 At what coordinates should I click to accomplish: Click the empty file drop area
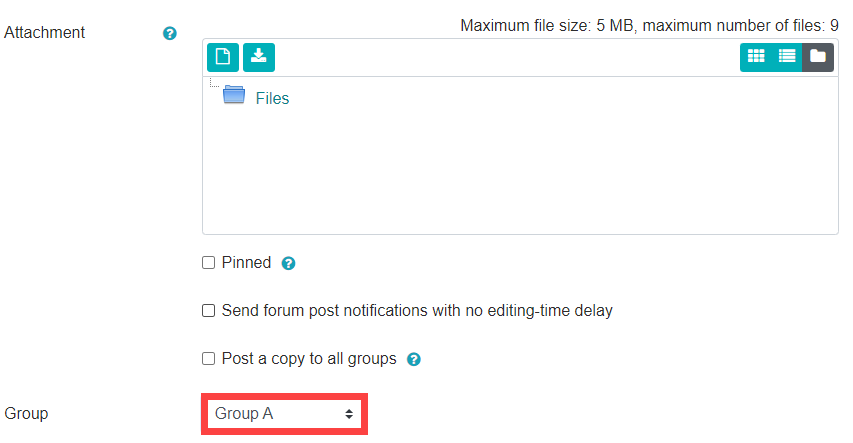[x=520, y=171]
